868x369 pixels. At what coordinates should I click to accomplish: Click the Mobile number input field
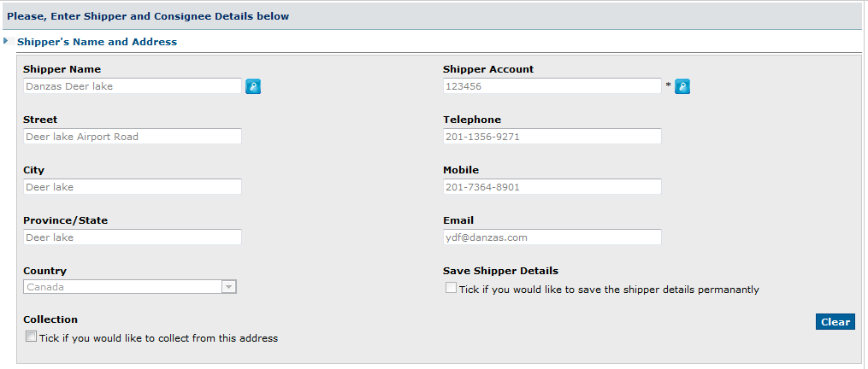(552, 186)
